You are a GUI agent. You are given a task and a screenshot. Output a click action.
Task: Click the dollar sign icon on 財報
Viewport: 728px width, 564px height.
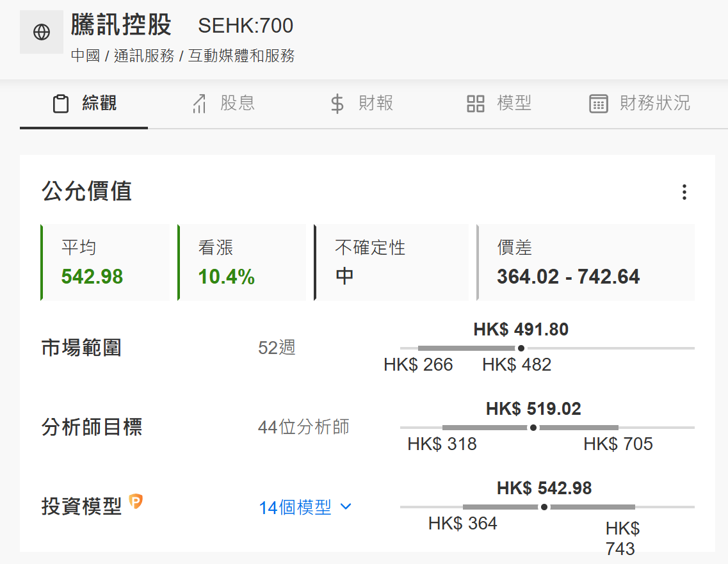coord(337,104)
